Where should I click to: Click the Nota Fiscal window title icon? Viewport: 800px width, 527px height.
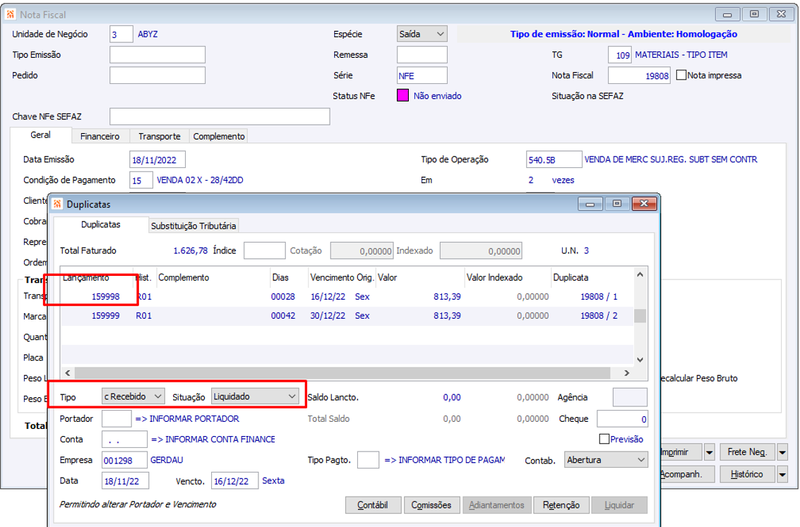coord(10,14)
